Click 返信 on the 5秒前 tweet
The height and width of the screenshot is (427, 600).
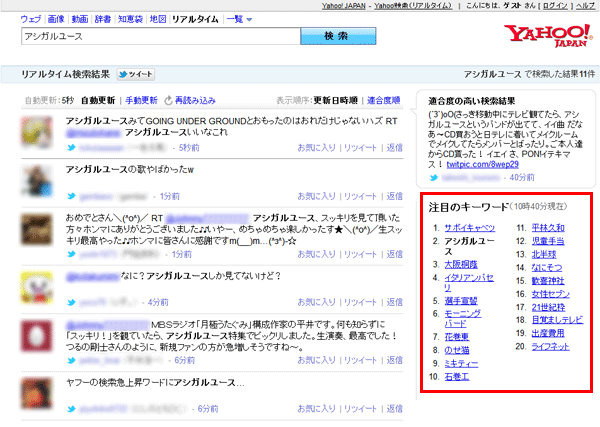(394, 148)
